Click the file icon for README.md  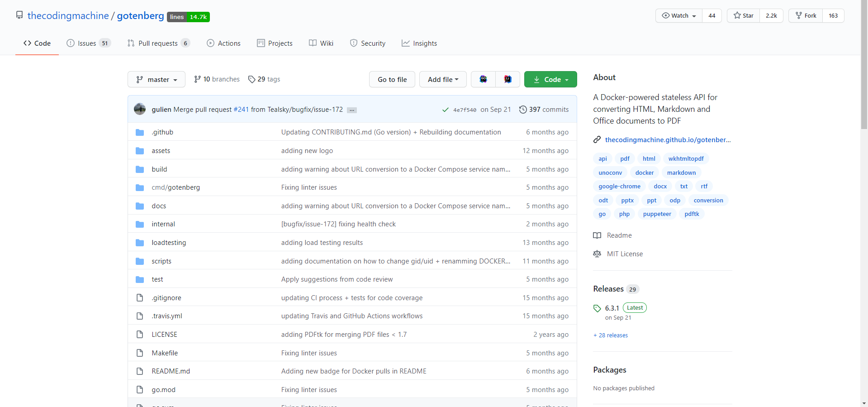tap(140, 371)
